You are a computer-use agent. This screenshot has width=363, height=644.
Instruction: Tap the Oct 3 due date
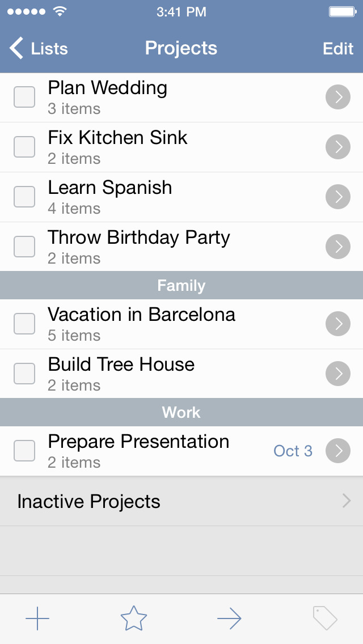[x=293, y=451]
